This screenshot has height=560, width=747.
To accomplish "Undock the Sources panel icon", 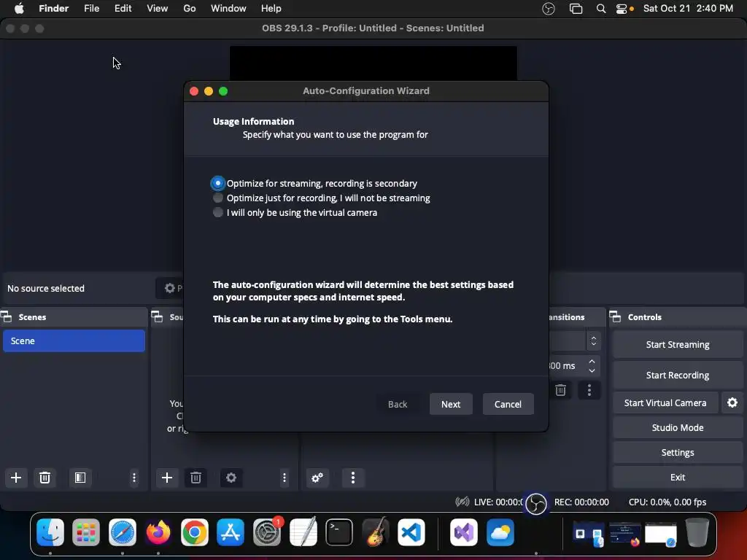I will [158, 316].
